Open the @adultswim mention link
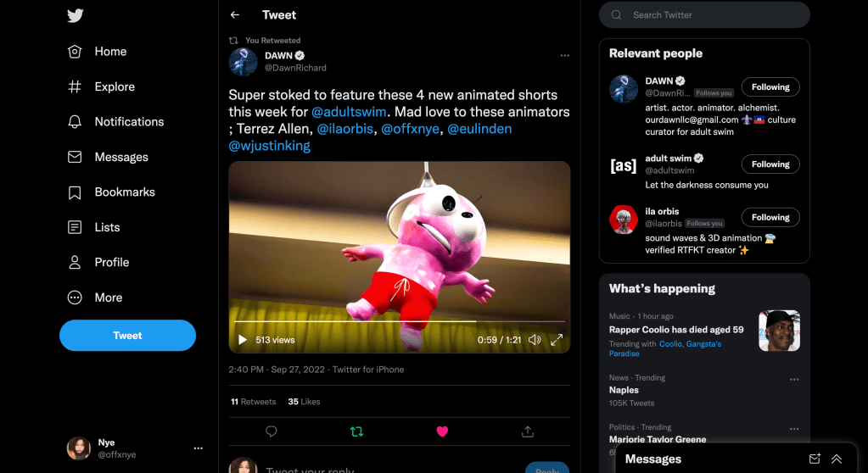The width and height of the screenshot is (868, 473). click(x=350, y=112)
